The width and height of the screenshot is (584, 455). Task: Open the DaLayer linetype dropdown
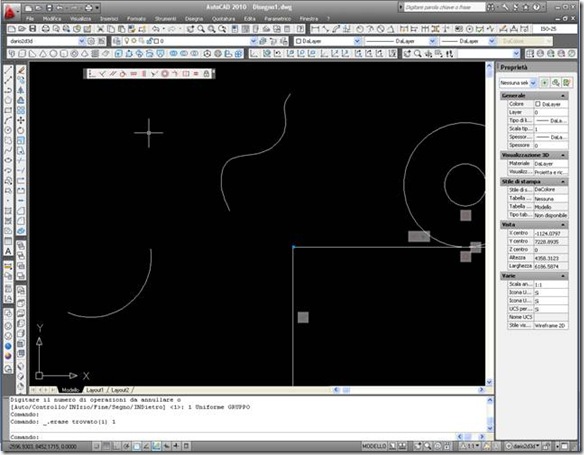point(432,41)
